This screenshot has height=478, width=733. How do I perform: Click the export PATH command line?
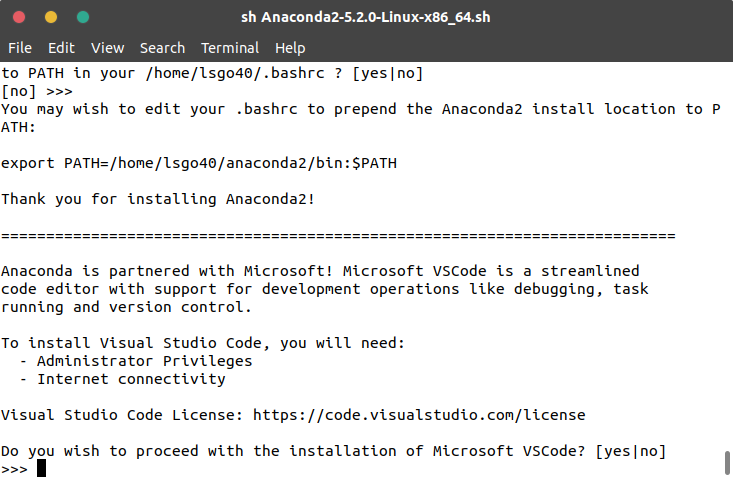click(199, 163)
